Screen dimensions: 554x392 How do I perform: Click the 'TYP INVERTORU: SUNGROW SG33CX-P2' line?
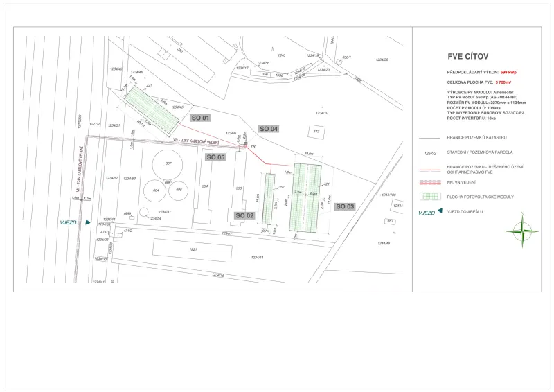(485, 113)
